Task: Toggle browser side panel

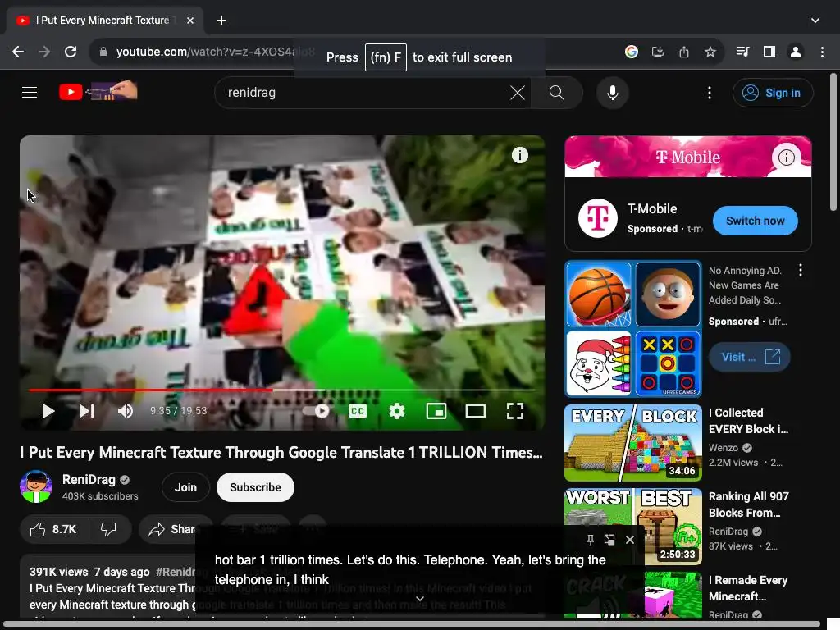Action: tap(769, 52)
